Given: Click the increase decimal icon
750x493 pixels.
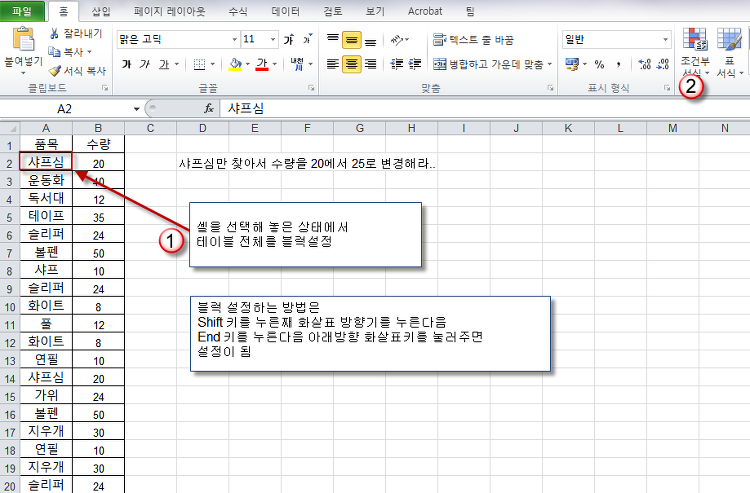Looking at the screenshot, I should click(645, 64).
